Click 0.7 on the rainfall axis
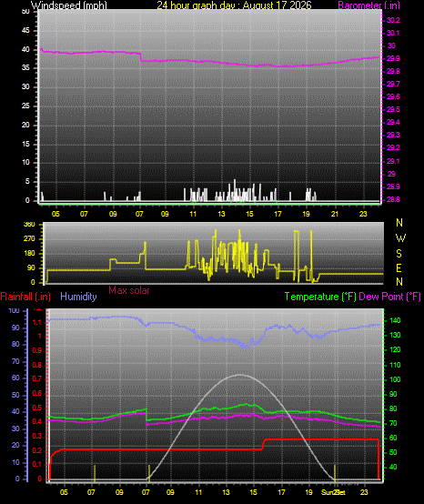Screen dimensions: 424x504 click(37, 378)
